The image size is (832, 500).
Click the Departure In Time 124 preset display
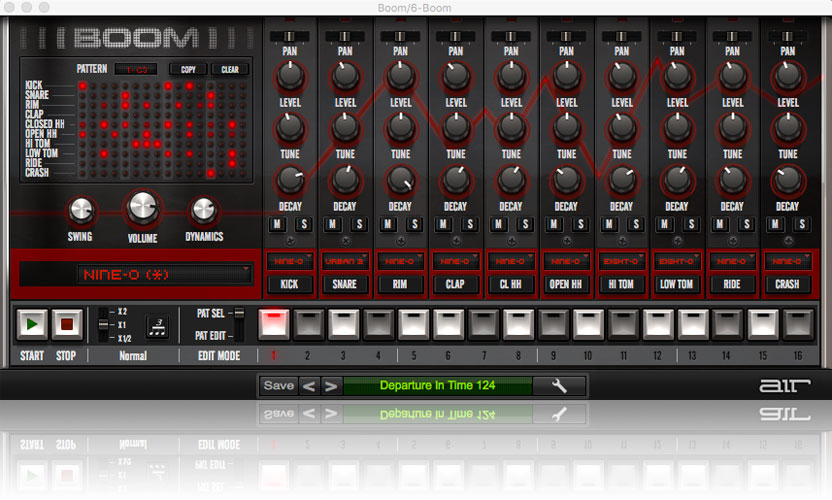pyautogui.click(x=437, y=386)
